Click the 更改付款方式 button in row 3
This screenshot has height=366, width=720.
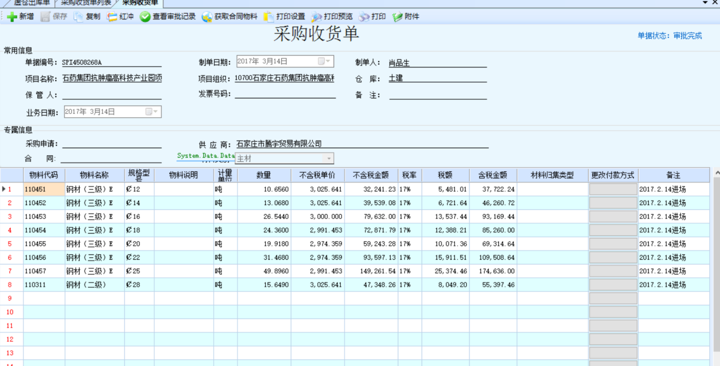(613, 216)
